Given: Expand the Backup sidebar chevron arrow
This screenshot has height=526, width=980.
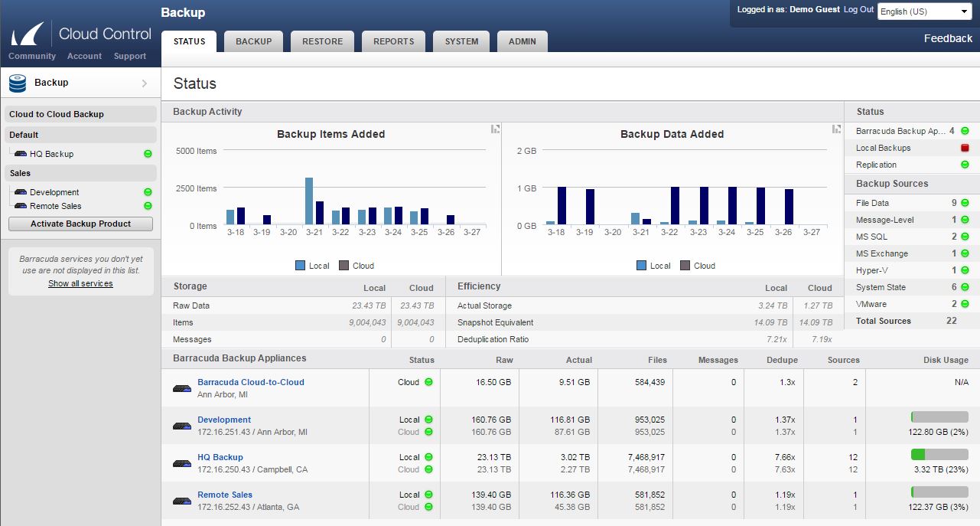Looking at the screenshot, I should pos(145,83).
